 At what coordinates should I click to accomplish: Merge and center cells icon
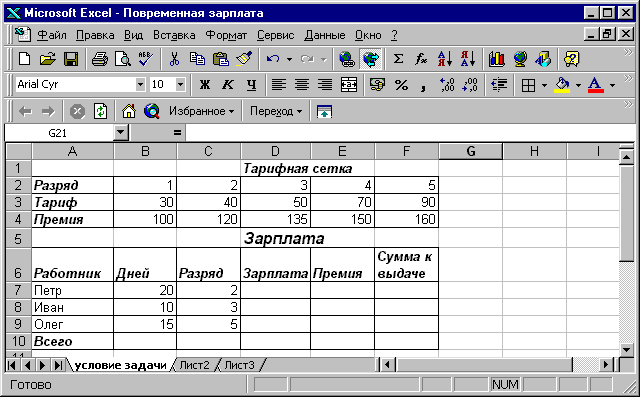pyautogui.click(x=349, y=85)
